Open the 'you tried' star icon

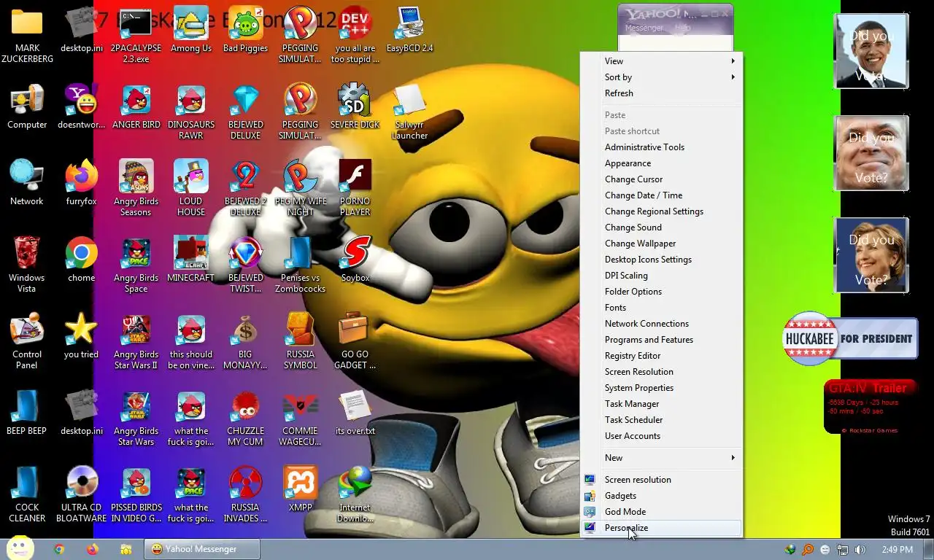click(x=81, y=337)
